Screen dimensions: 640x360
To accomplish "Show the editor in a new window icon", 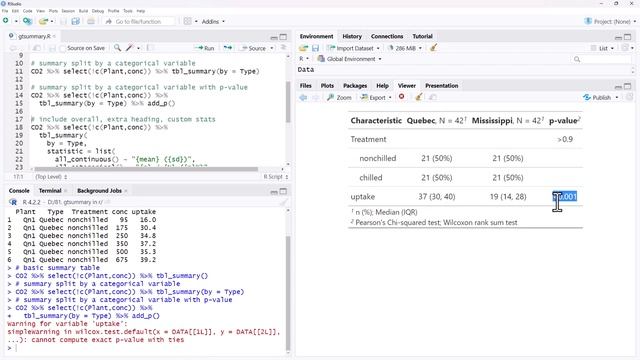I will pos(37,48).
